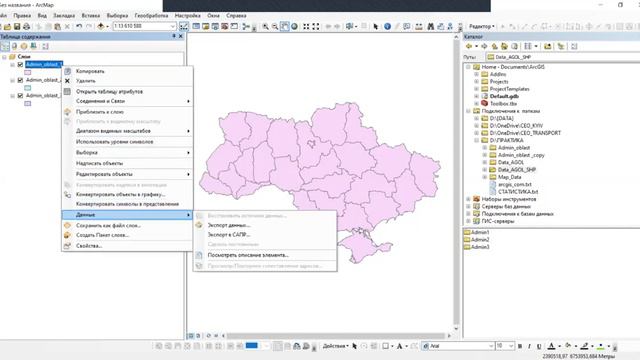
Task: Open the Закладки menu
Action: [64, 16]
